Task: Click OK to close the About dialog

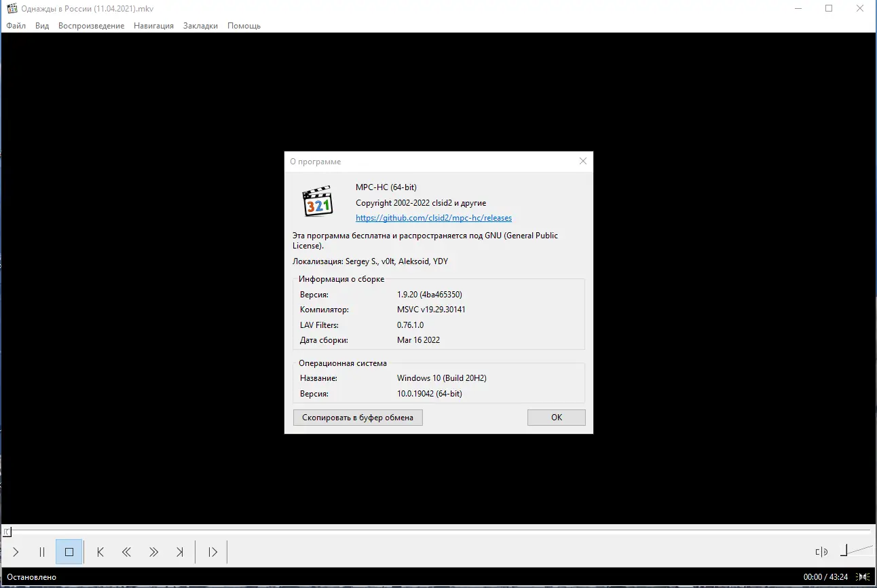Action: click(x=556, y=417)
